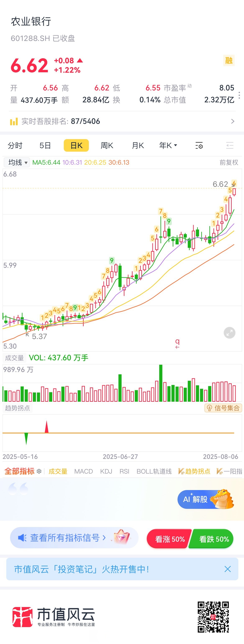
Task: Close the 投资笔记 promotion banner
Action: [227, 569]
